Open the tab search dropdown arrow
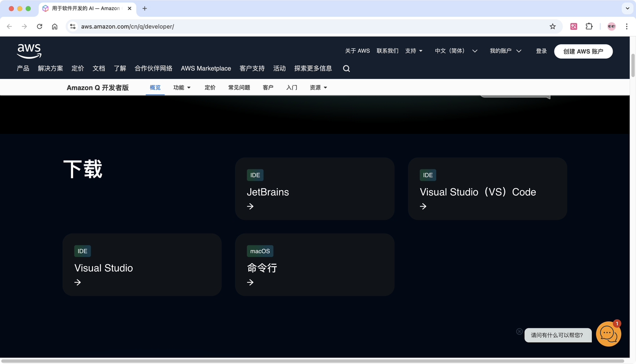The image size is (636, 364). (x=627, y=8)
